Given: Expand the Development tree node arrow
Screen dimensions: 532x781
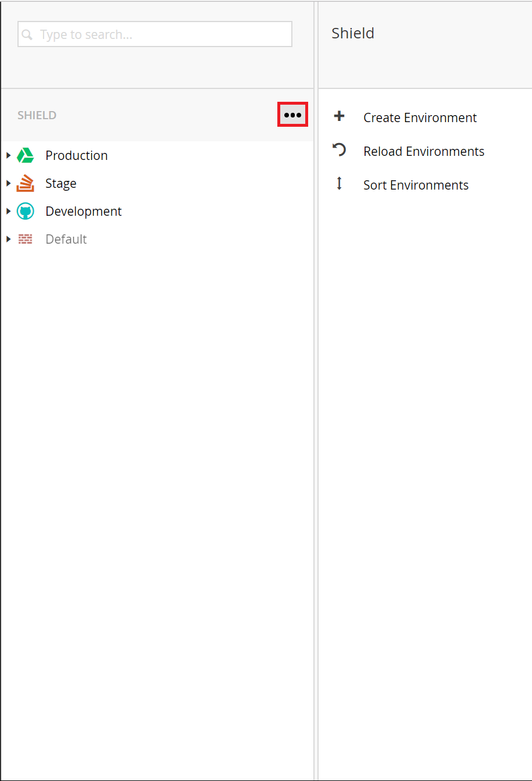Looking at the screenshot, I should [8, 211].
